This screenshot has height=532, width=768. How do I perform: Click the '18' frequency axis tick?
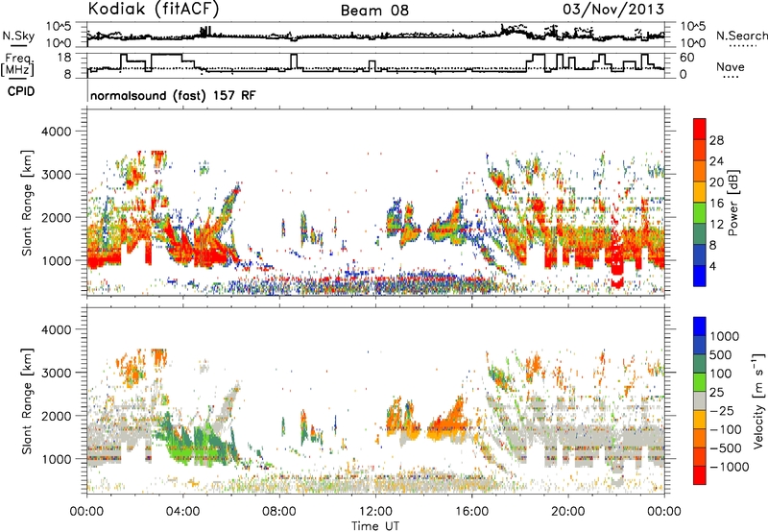[x=63, y=58]
